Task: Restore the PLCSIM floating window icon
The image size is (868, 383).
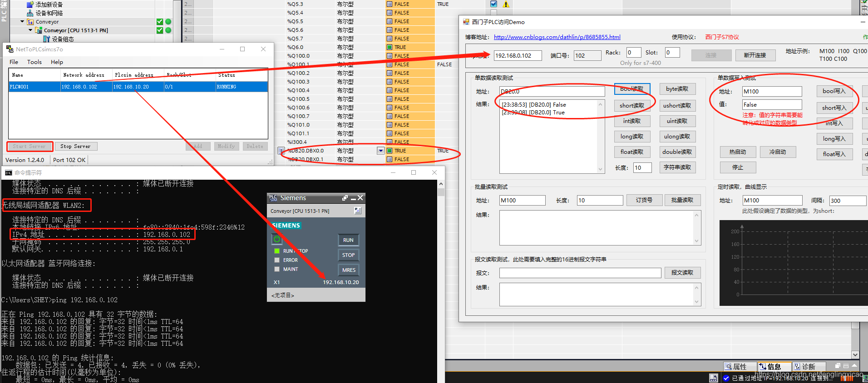Action: tap(345, 198)
